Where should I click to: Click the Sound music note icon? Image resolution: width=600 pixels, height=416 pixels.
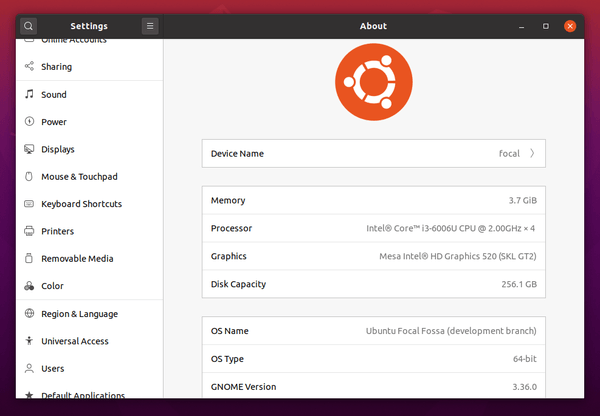point(29,94)
